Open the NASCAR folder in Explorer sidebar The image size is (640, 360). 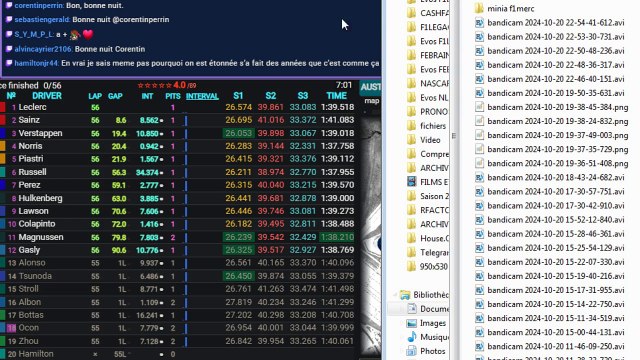click(428, 83)
